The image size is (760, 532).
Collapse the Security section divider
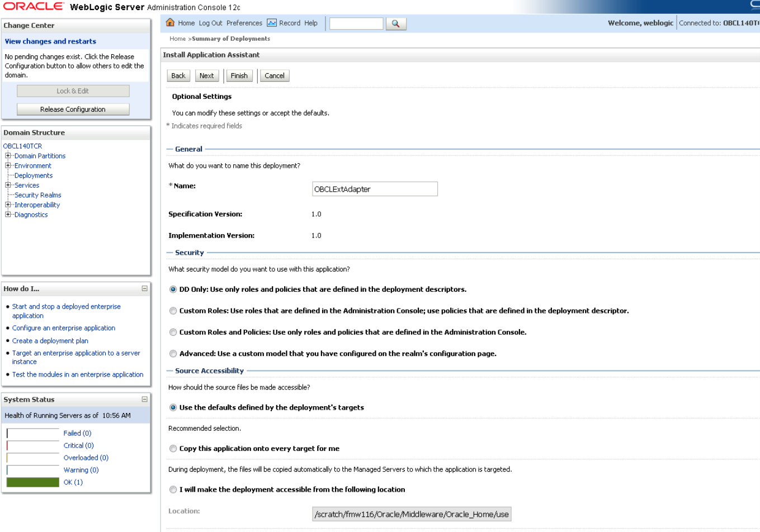[171, 252]
